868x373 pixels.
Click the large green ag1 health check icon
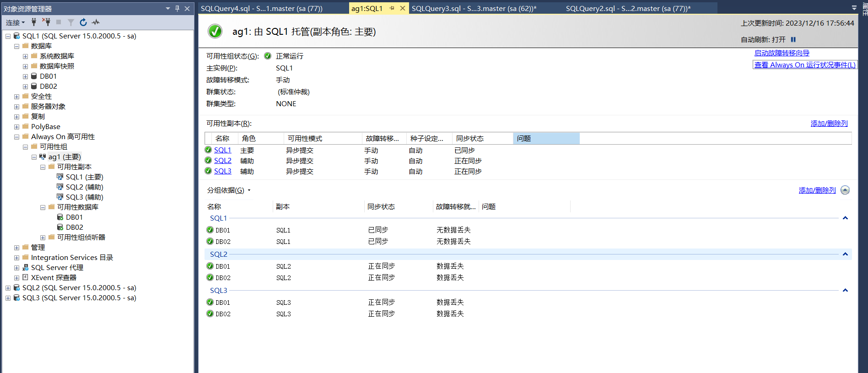[215, 31]
